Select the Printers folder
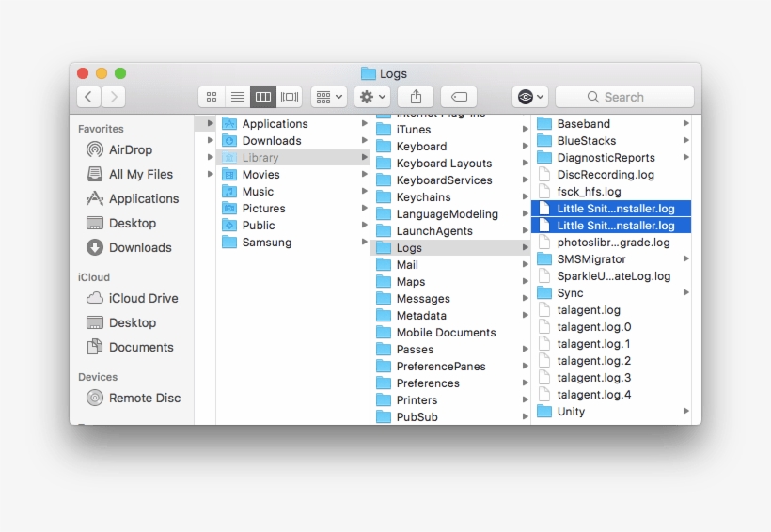The width and height of the screenshot is (771, 532). click(451, 400)
